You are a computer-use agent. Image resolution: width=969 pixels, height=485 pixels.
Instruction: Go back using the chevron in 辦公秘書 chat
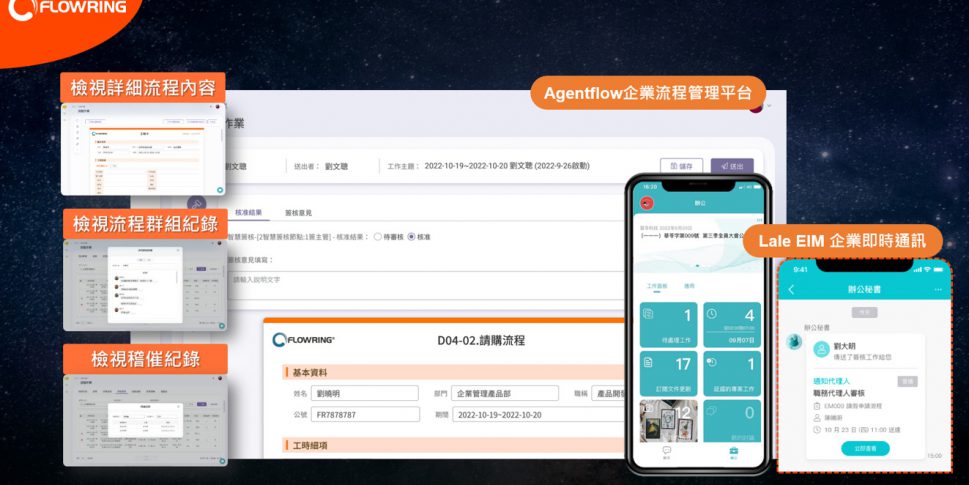point(791,289)
